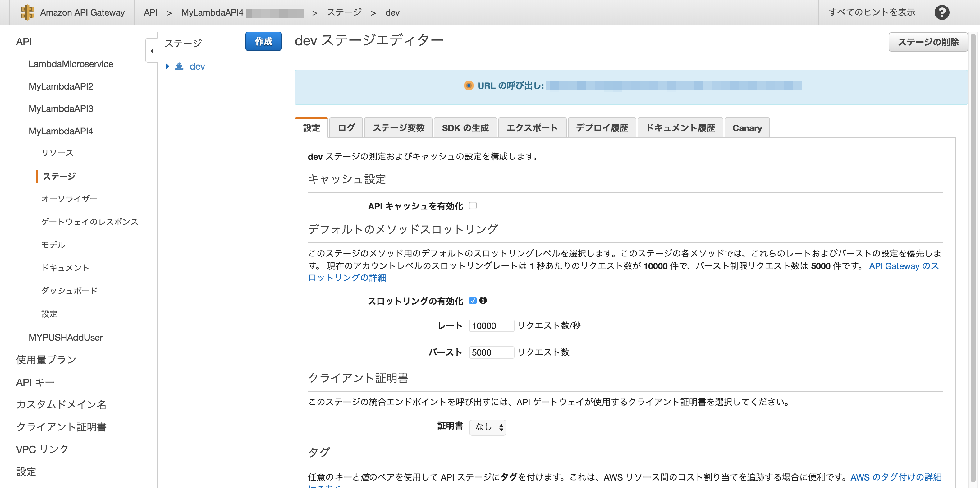Viewport: 980px width, 488px height.
Task: Click the API heading in sidebar
Action: click(x=24, y=42)
